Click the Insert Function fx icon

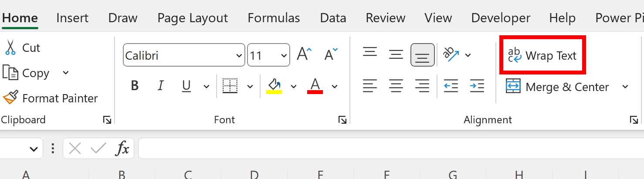[122, 149]
